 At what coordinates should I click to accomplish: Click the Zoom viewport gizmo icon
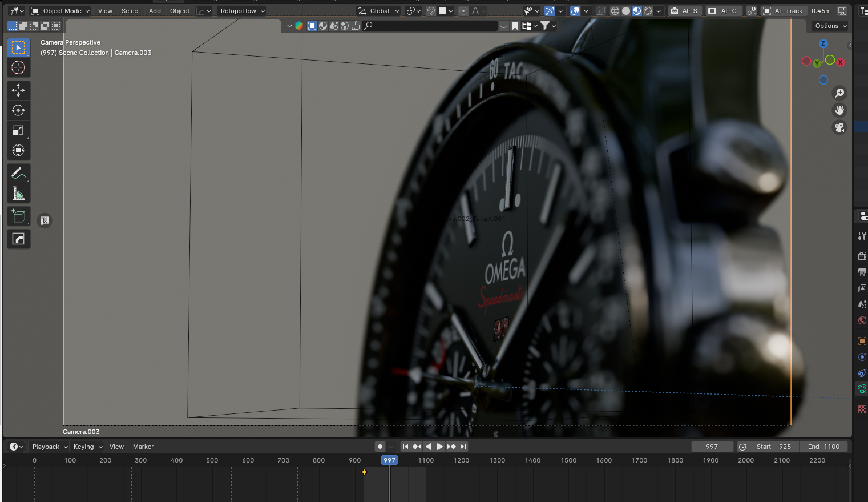click(839, 93)
